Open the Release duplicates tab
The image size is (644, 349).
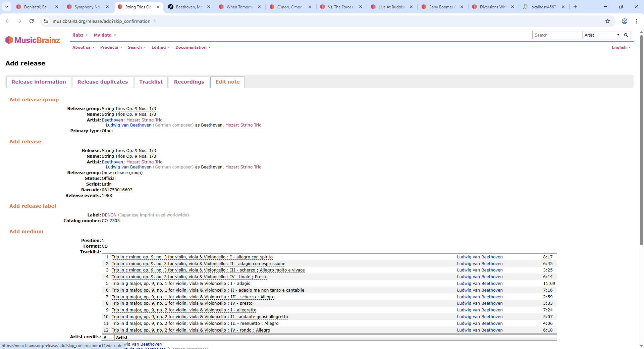click(x=103, y=82)
